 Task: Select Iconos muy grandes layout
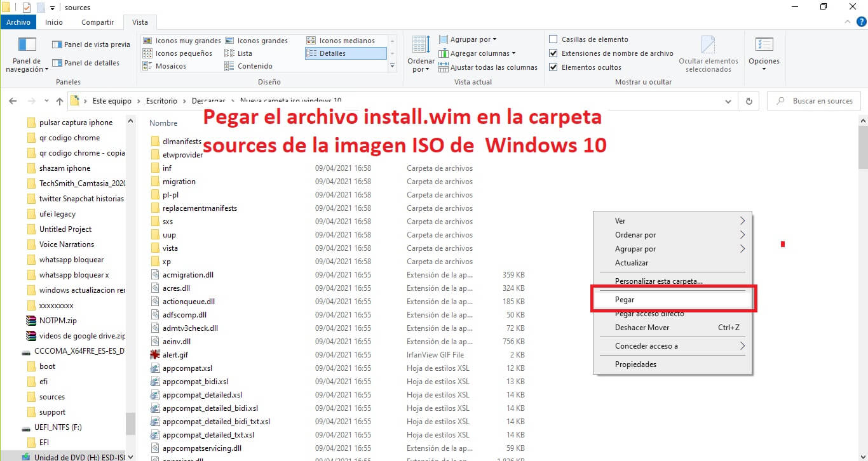(182, 41)
